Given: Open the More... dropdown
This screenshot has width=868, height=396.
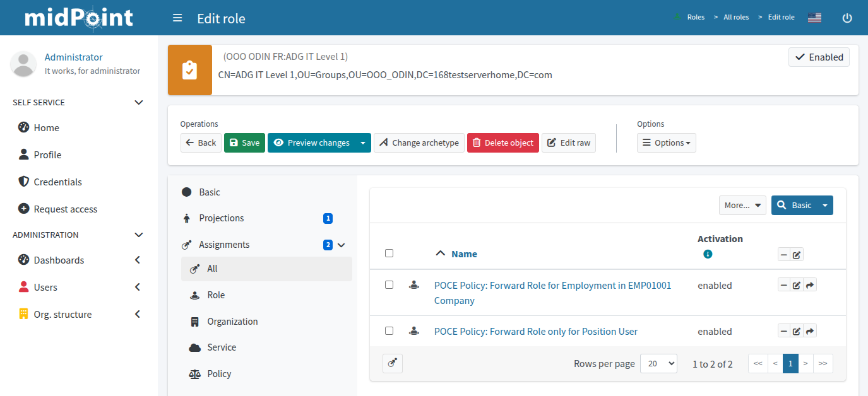Looking at the screenshot, I should [742, 205].
